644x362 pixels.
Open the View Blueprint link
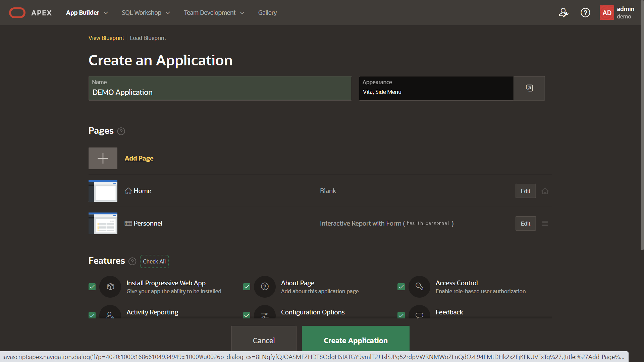pos(106,38)
